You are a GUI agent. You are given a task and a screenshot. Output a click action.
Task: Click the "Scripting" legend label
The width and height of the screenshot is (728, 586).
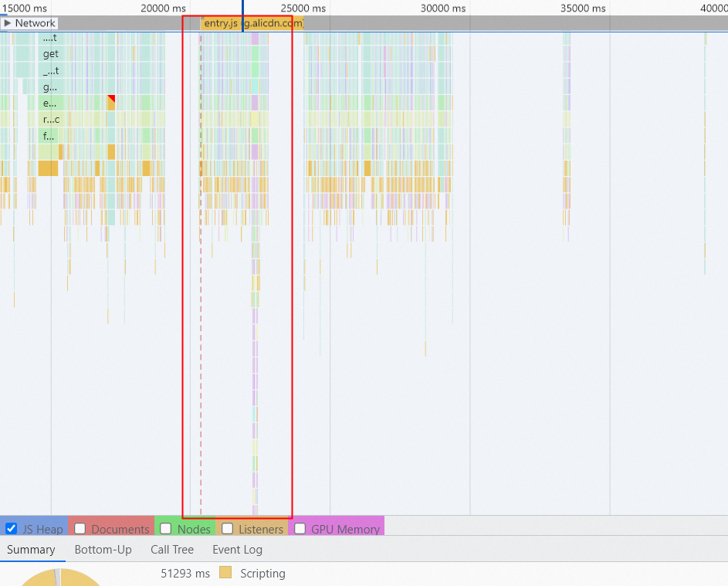(262, 574)
